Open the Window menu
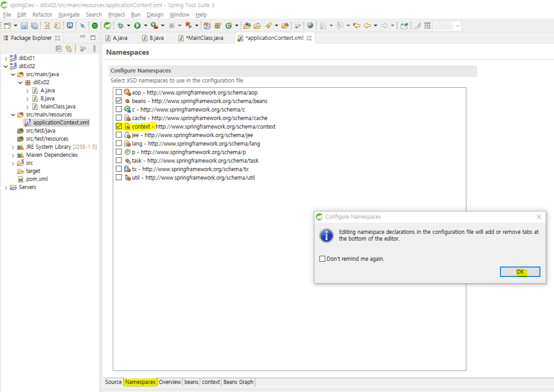The height and width of the screenshot is (392, 554). [179, 14]
